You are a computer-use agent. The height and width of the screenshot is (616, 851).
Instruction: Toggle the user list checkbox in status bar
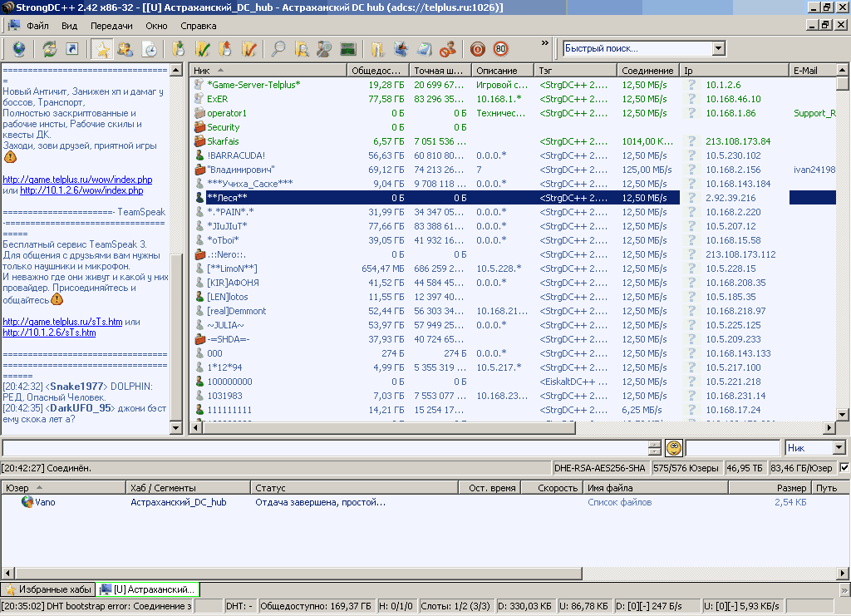coord(844,468)
